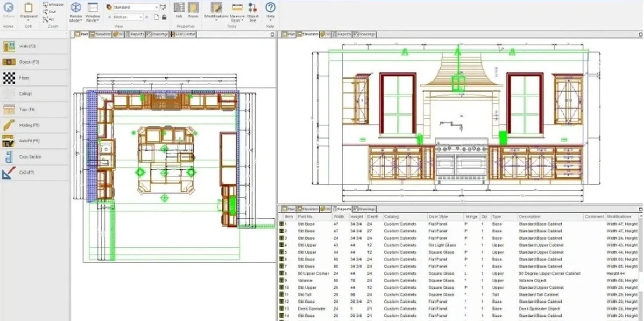Click 'Six Light Glass' door style cell
This screenshot has height=321, width=644.
point(442,245)
